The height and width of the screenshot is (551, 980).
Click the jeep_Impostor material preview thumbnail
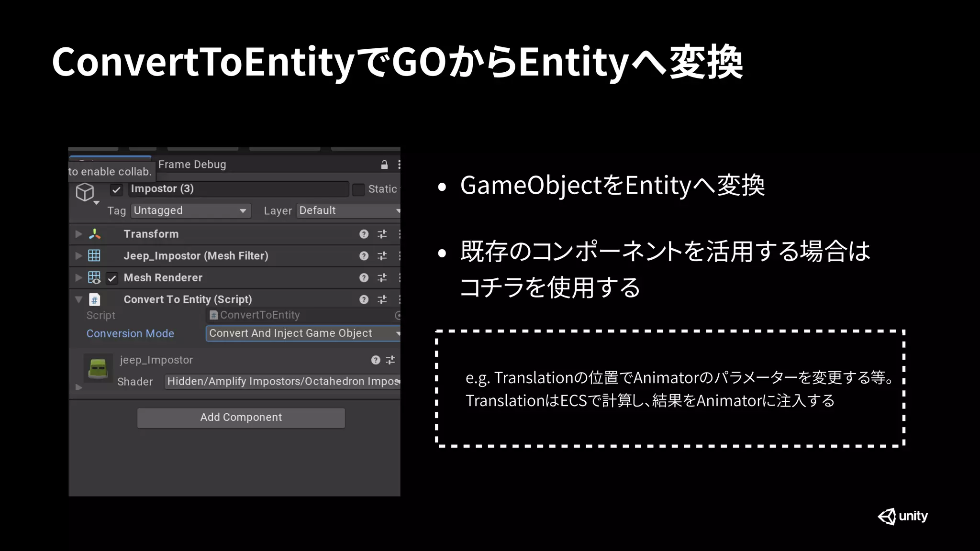click(99, 367)
